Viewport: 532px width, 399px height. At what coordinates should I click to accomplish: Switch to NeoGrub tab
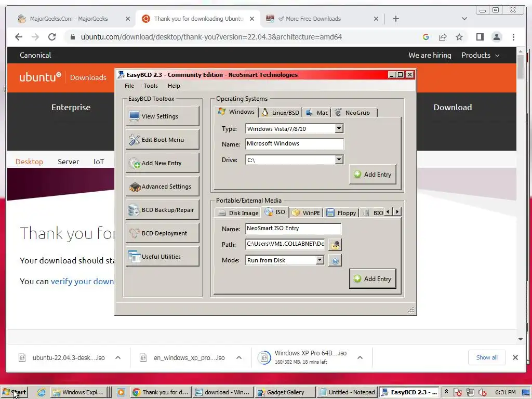click(x=353, y=113)
